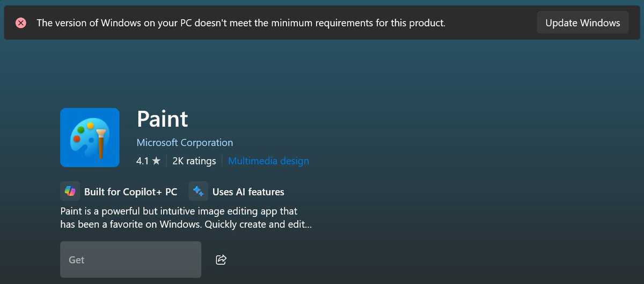Click the Update Windows button
644x284 pixels.
coord(583,23)
